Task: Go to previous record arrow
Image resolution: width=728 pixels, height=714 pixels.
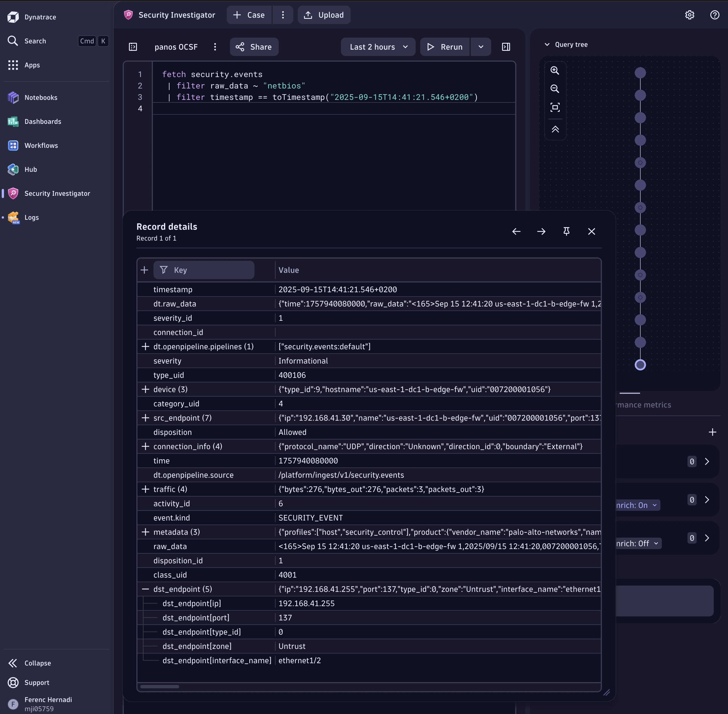Action: coord(516,231)
